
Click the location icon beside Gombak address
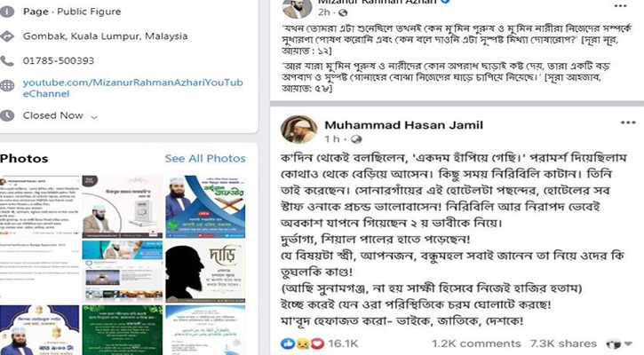coord(6,36)
